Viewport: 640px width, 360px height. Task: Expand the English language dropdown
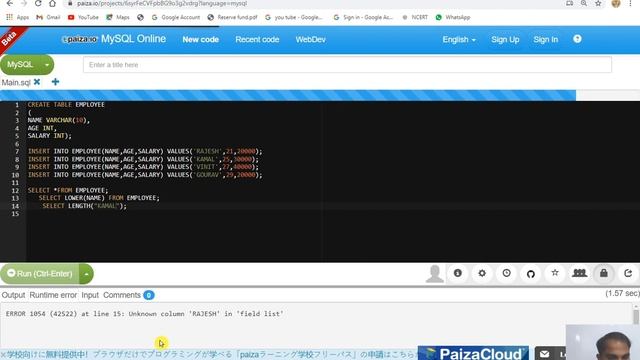pyautogui.click(x=459, y=40)
